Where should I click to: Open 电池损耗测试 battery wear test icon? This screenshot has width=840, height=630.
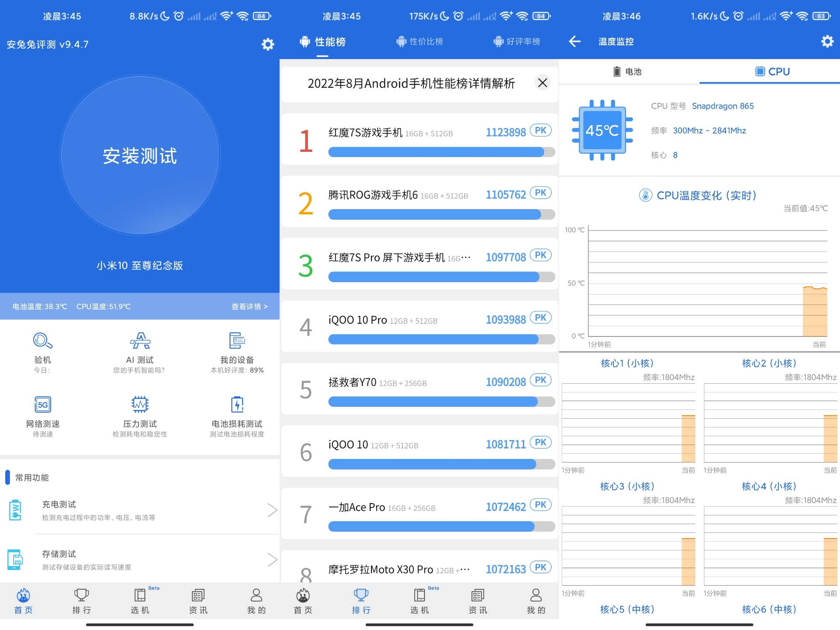click(x=237, y=405)
